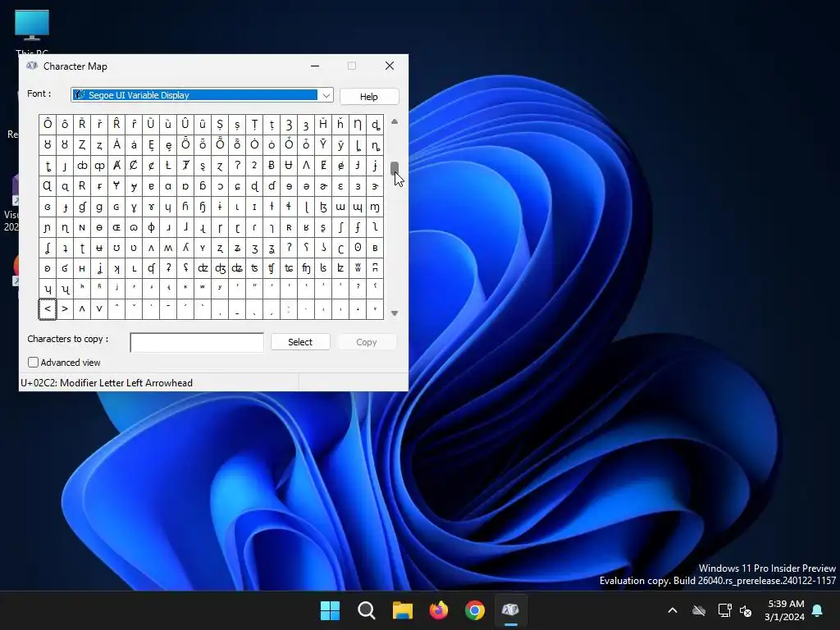Viewport: 840px width, 630px height.
Task: Click the 'U+02C2: Modifier Letter Left Arrowhead' status text
Action: [x=107, y=383]
